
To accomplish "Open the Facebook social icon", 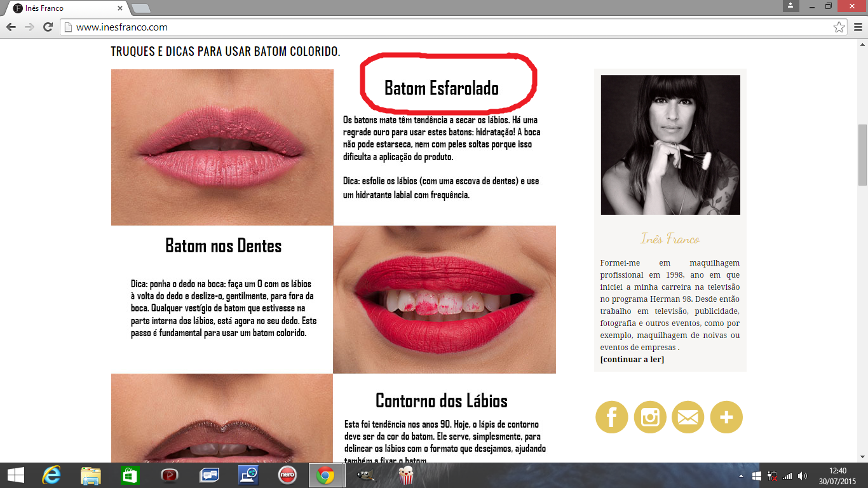I will (611, 417).
